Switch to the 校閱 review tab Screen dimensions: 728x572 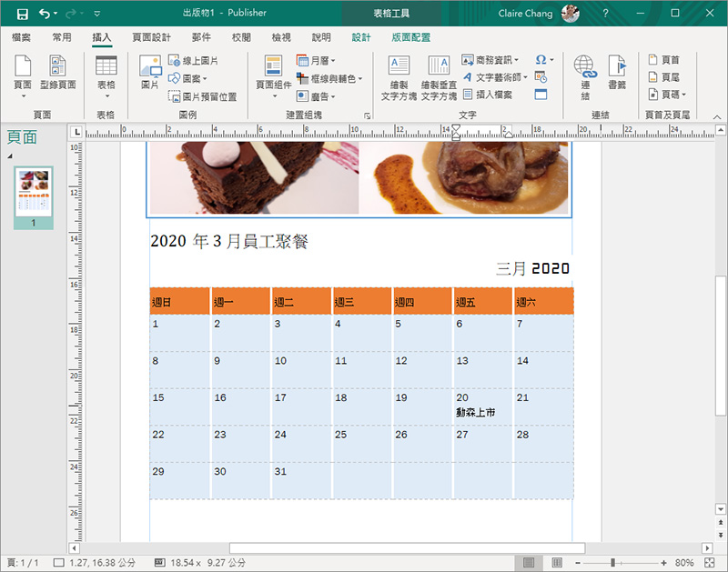tap(241, 37)
